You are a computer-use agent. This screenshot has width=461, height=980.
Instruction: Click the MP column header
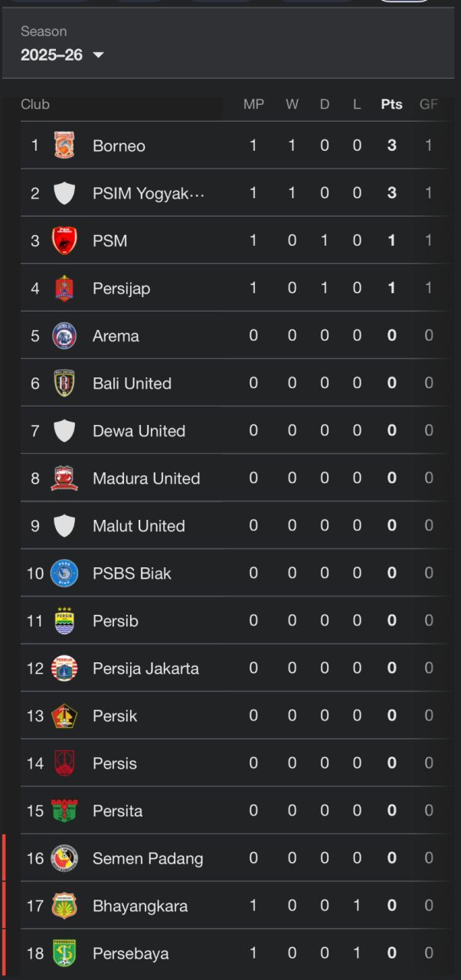pyautogui.click(x=253, y=104)
